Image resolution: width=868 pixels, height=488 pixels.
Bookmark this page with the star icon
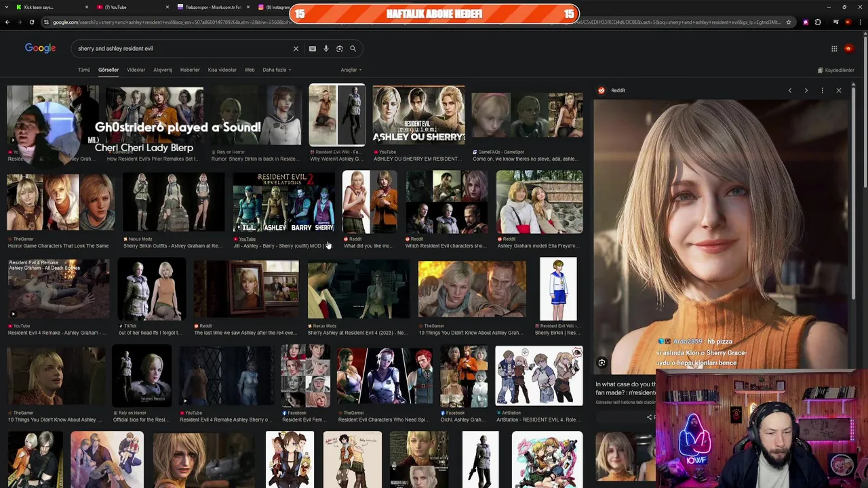pos(789,22)
